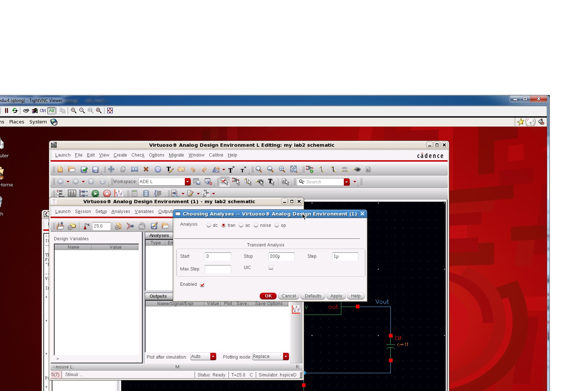Click the Refresh screen icon in TightVNC toolbar
This screenshot has height=391, width=588.
(15, 111)
